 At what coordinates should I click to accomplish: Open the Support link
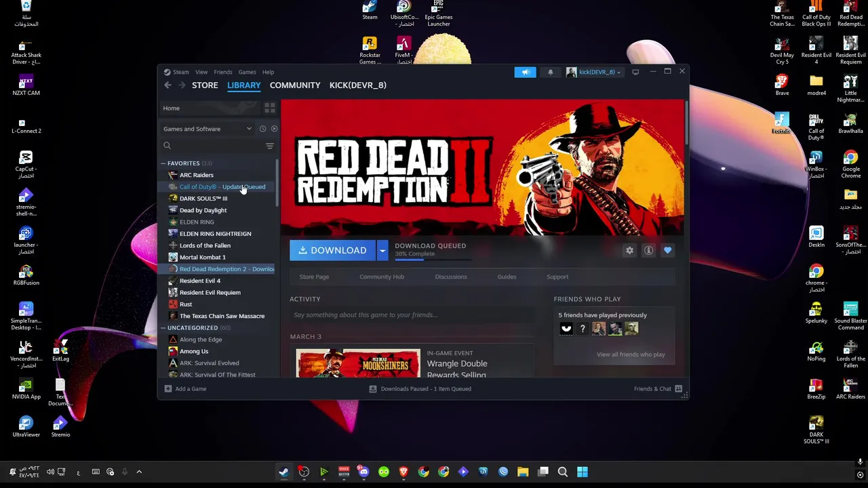point(557,277)
